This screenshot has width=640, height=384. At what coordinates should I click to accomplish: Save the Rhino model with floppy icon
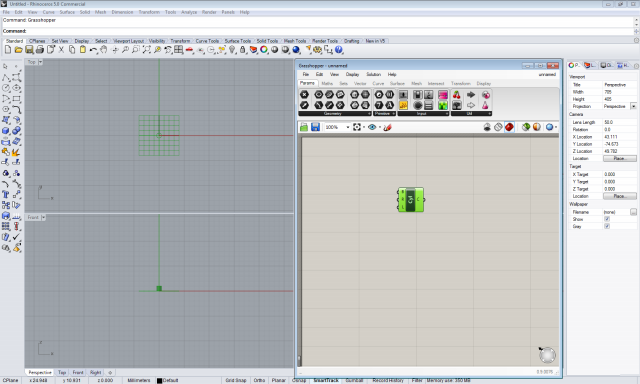29,50
